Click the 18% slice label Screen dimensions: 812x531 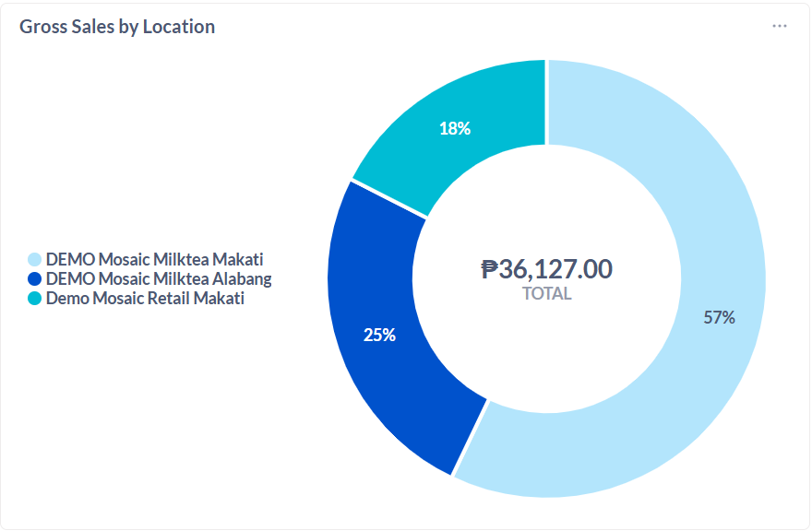455,129
